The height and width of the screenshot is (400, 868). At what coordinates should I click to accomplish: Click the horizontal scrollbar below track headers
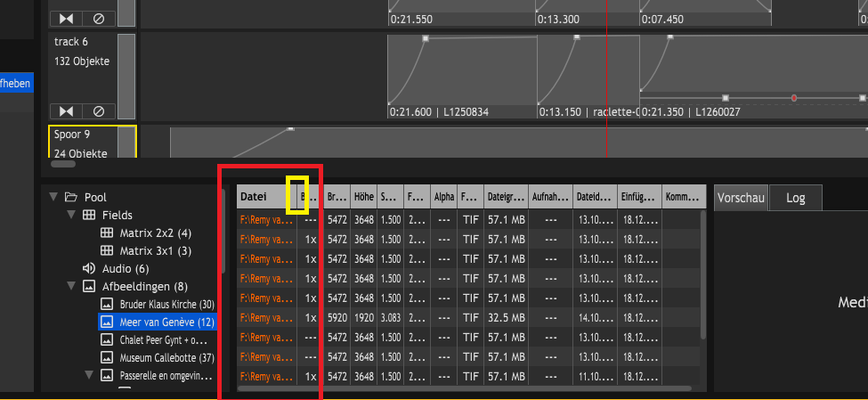[62, 164]
